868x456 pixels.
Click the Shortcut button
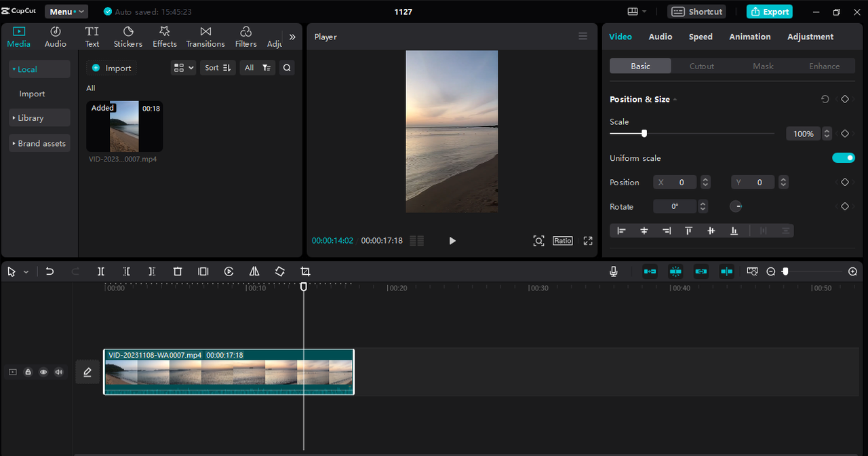(697, 12)
